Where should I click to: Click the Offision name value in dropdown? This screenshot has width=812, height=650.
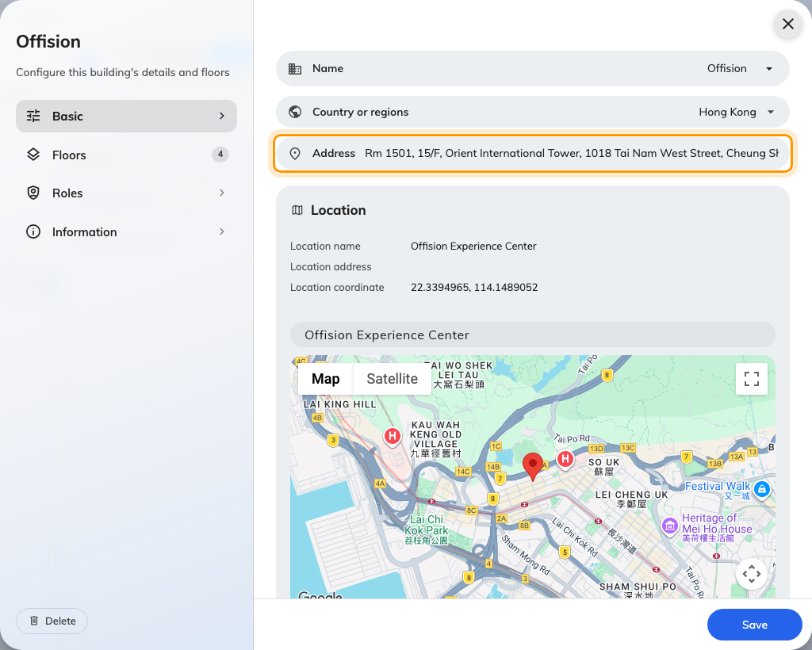tap(726, 68)
